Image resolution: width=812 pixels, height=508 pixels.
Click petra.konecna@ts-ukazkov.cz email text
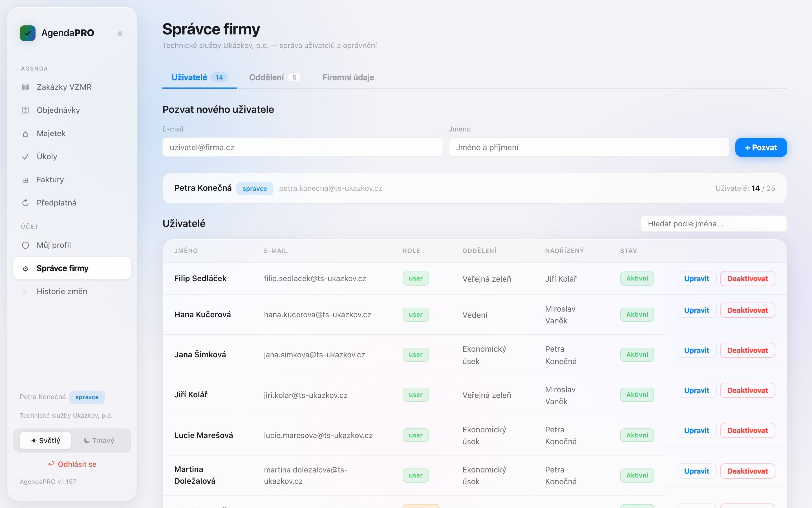(330, 189)
